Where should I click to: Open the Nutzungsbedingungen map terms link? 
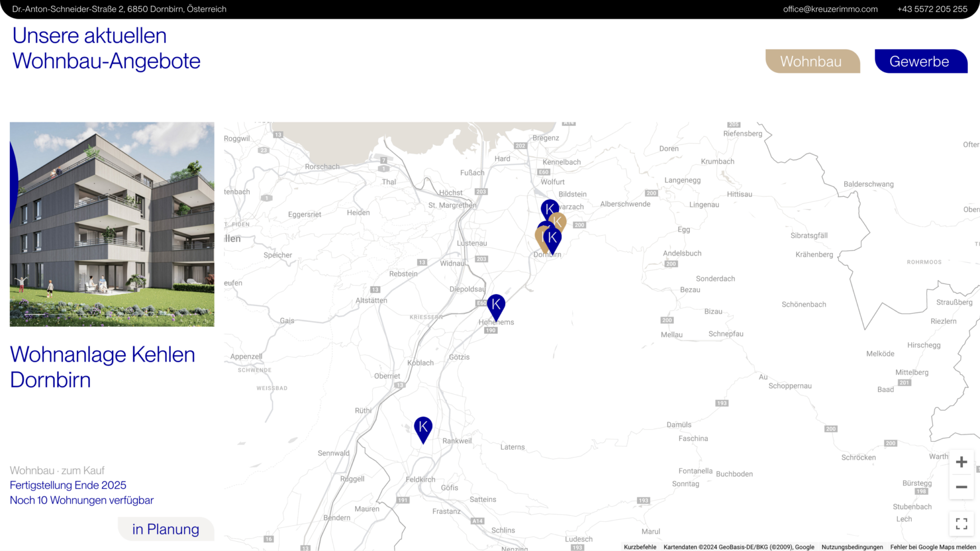(x=852, y=547)
